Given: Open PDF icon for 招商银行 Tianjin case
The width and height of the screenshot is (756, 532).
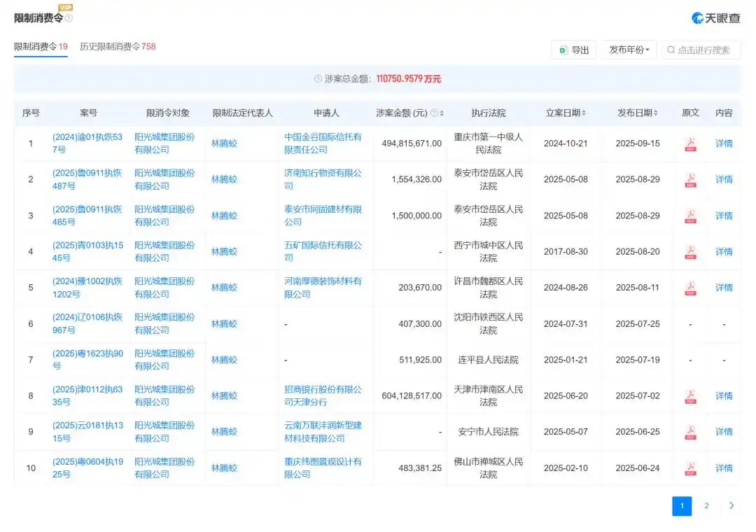Looking at the screenshot, I should pos(690,396).
